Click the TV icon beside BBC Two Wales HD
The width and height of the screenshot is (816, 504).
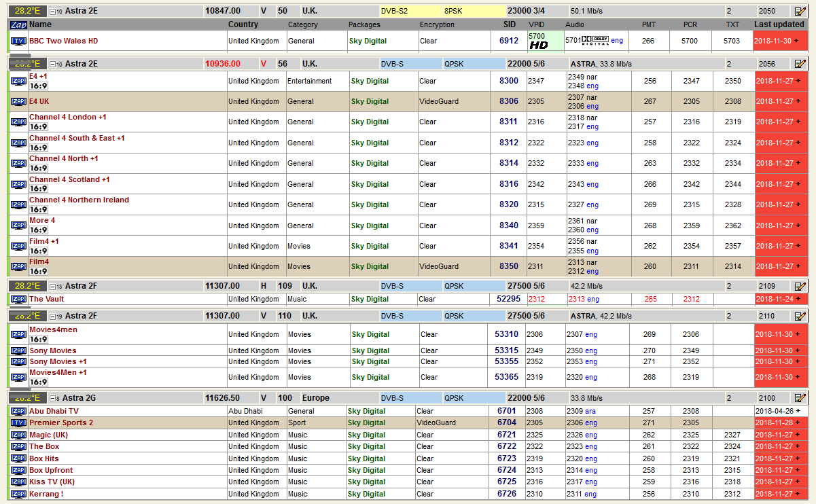pos(18,41)
